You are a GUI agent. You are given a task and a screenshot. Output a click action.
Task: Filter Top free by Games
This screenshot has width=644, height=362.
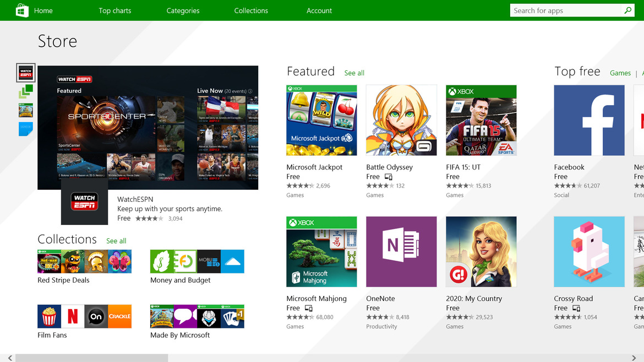tap(620, 73)
